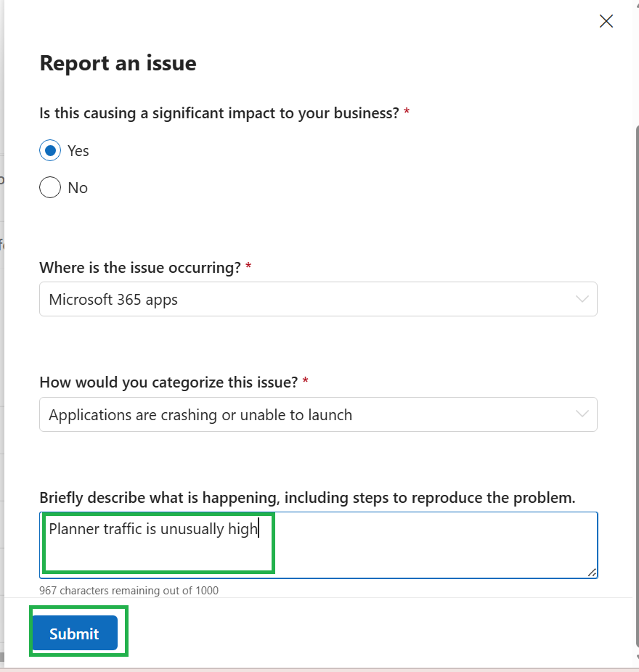Select the Yes radio button
Screen dimensions: 639x672
(x=50, y=150)
